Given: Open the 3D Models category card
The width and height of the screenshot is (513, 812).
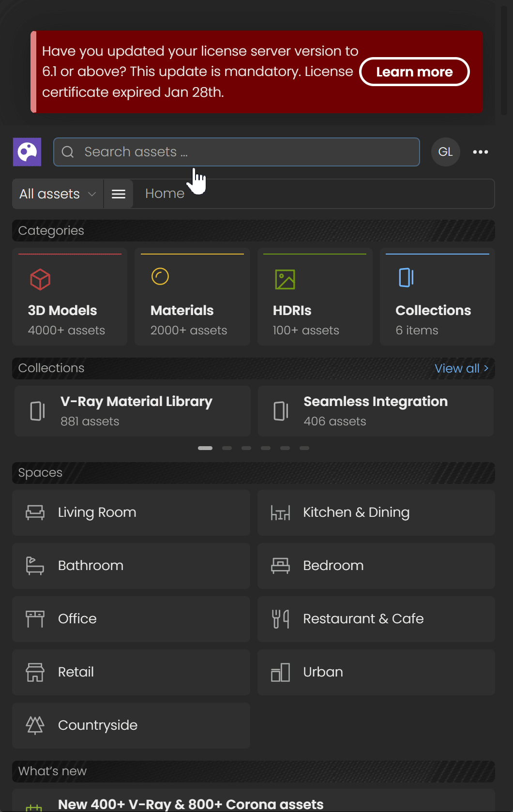Looking at the screenshot, I should pos(70,297).
